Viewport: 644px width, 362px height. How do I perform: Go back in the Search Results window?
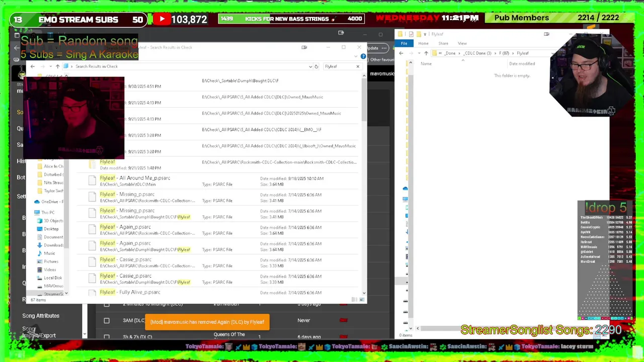coord(32,66)
